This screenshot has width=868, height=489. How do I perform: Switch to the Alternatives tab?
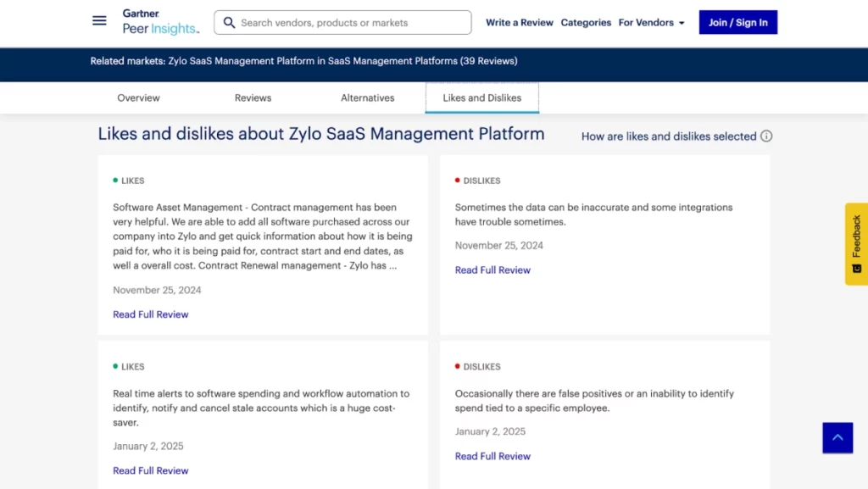tap(368, 98)
